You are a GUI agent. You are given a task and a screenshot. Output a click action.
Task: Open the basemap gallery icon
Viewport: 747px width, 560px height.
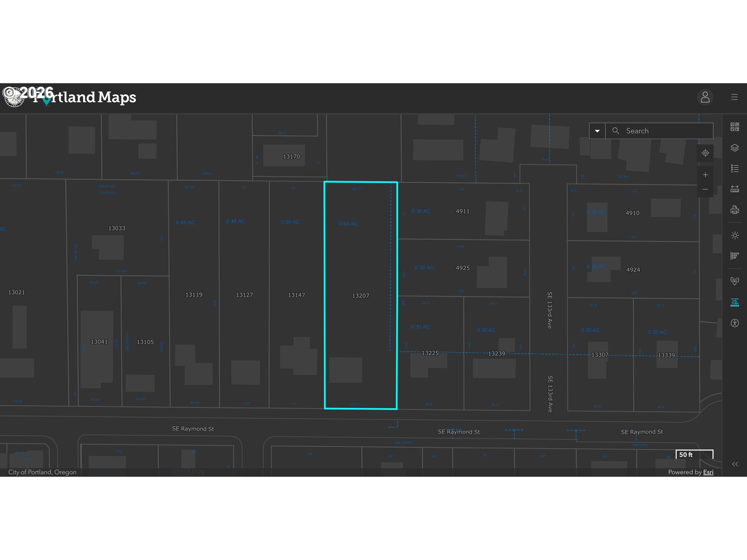pyautogui.click(x=735, y=127)
